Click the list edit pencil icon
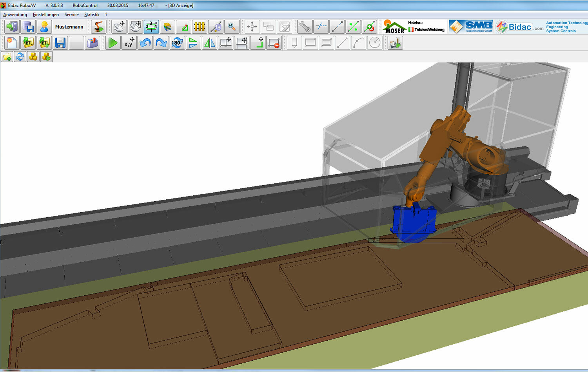588x372 pixels. [285, 27]
